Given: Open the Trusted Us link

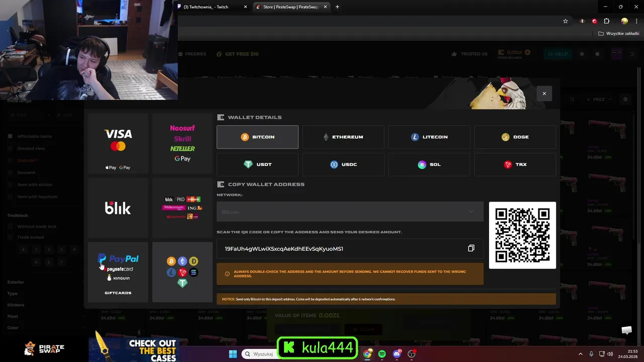Looking at the screenshot, I should pos(469,54).
